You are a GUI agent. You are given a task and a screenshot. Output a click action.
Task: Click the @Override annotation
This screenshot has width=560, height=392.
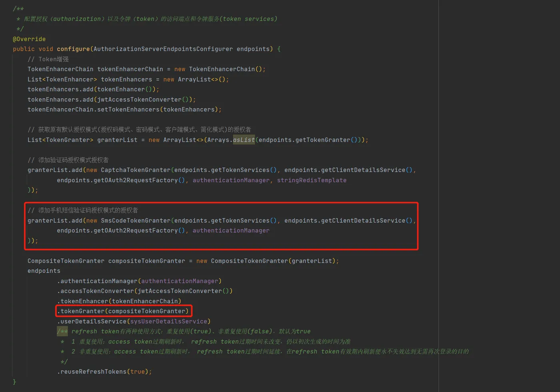pyautogui.click(x=29, y=39)
